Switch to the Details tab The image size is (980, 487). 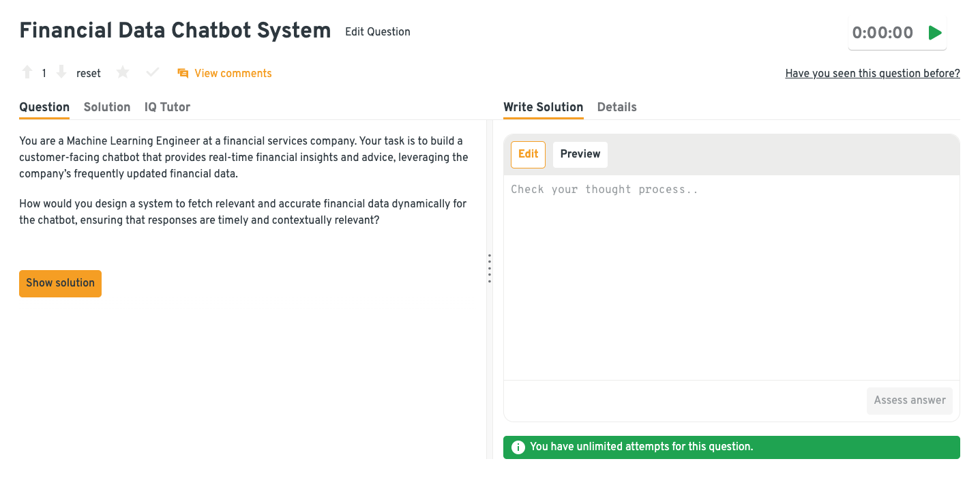[x=617, y=107]
